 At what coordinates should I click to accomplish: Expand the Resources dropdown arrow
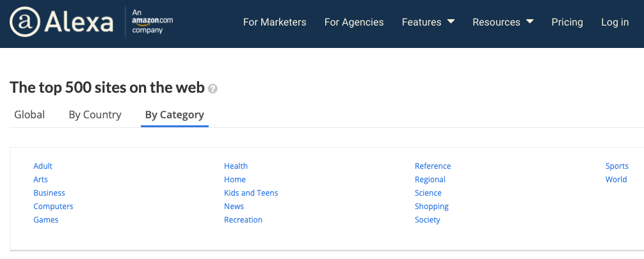coord(530,21)
